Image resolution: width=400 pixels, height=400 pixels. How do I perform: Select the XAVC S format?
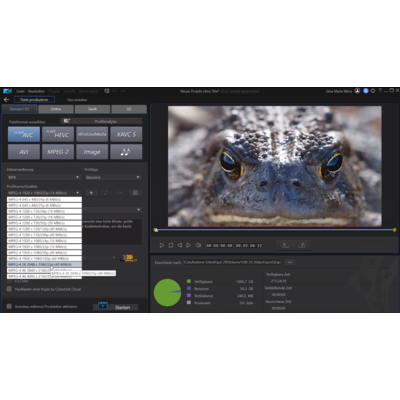tap(126, 134)
